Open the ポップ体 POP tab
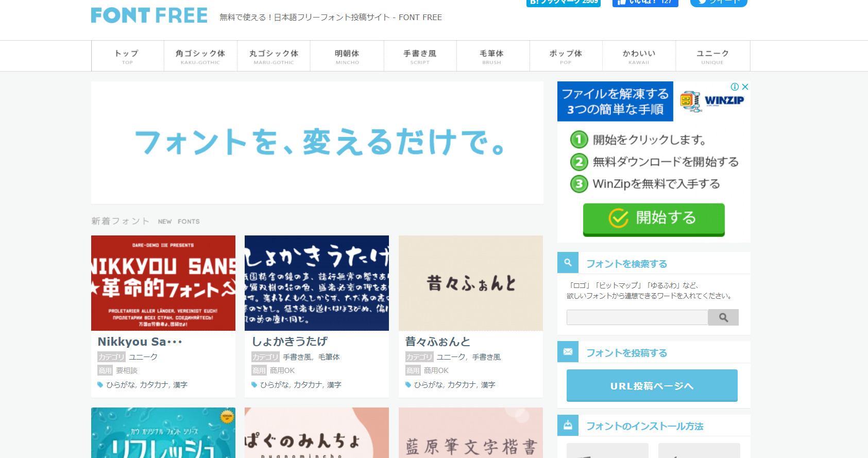This screenshot has width=868, height=458. click(566, 56)
